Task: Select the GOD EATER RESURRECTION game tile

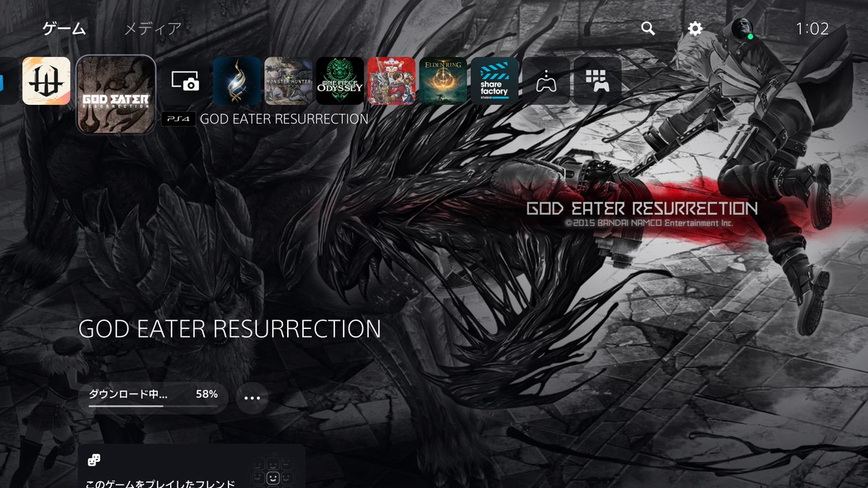Action: pyautogui.click(x=116, y=95)
